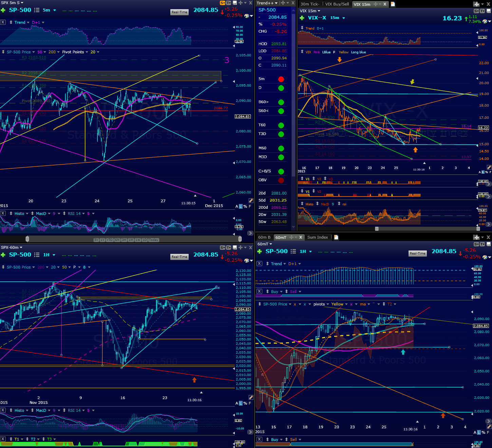Click move-pane cross icon on SPX 5m chart

[241, 3]
